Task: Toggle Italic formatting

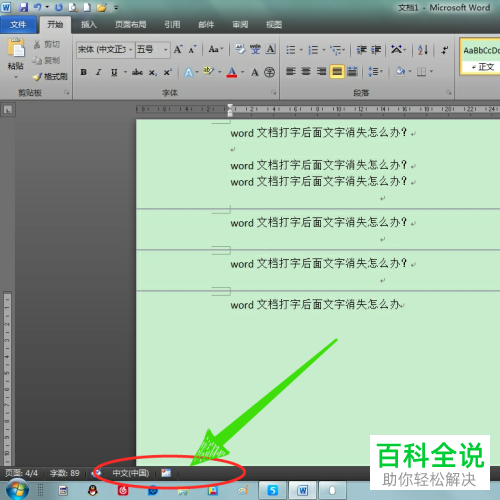Action: [98, 72]
